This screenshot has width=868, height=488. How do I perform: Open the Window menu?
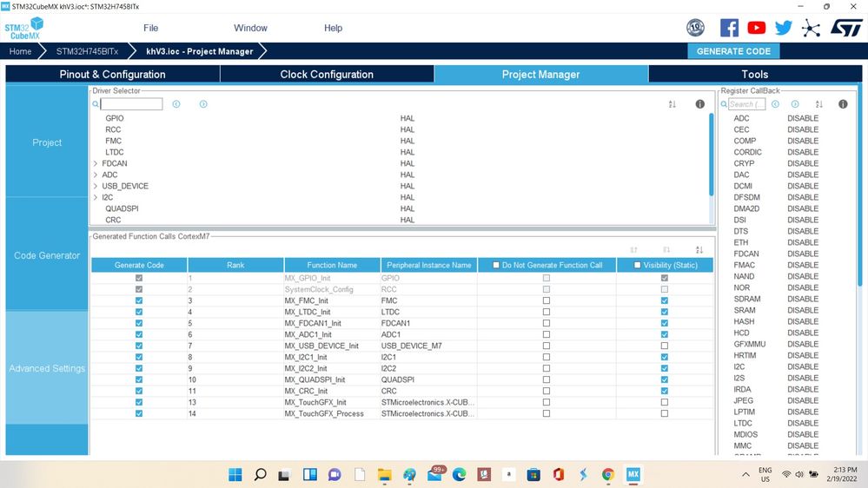pos(250,28)
